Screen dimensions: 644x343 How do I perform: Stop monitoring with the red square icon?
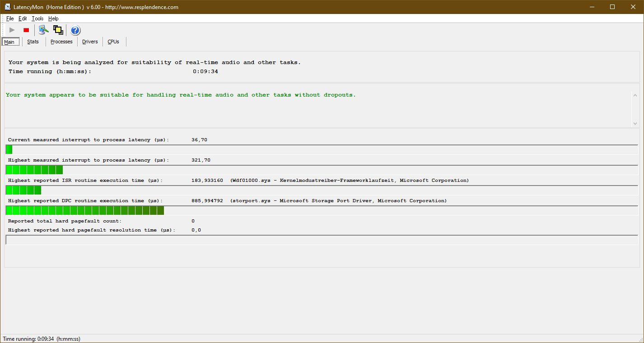pyautogui.click(x=26, y=30)
